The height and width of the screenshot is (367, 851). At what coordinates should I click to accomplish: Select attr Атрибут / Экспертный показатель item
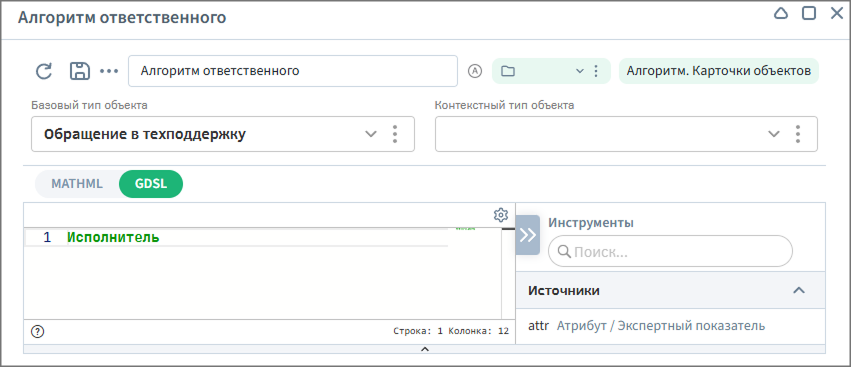(646, 326)
